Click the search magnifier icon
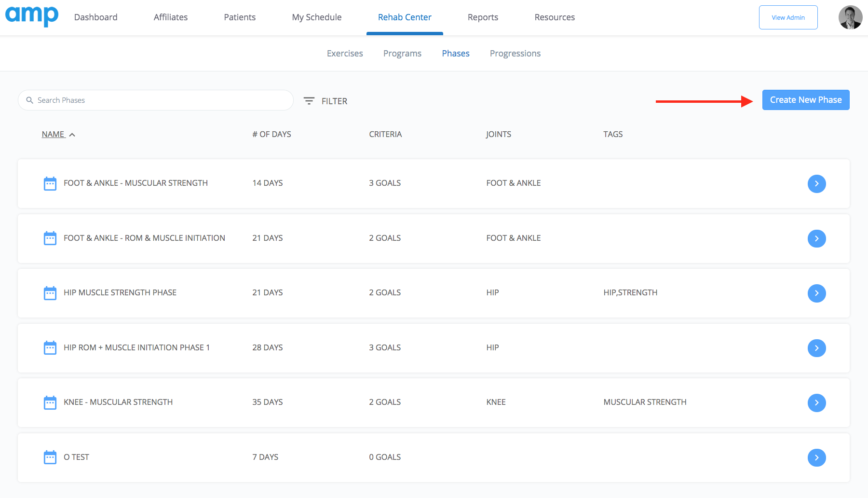The image size is (868, 498). 30,100
